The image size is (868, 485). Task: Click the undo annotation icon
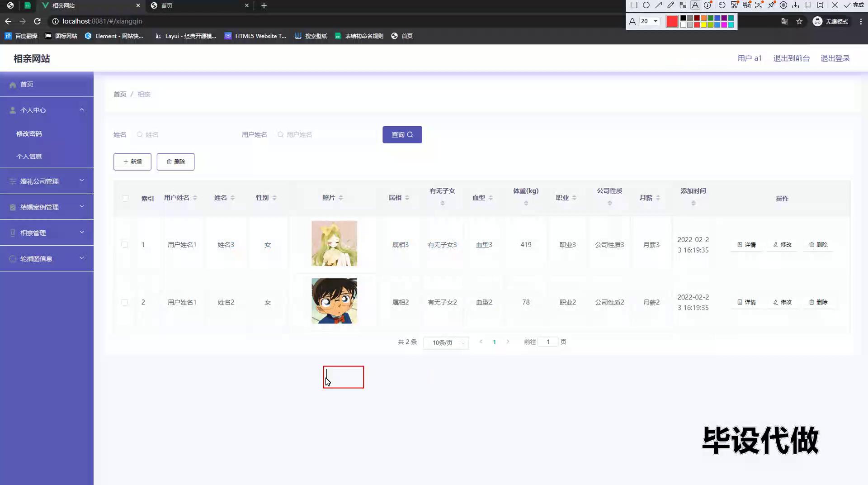(x=722, y=5)
